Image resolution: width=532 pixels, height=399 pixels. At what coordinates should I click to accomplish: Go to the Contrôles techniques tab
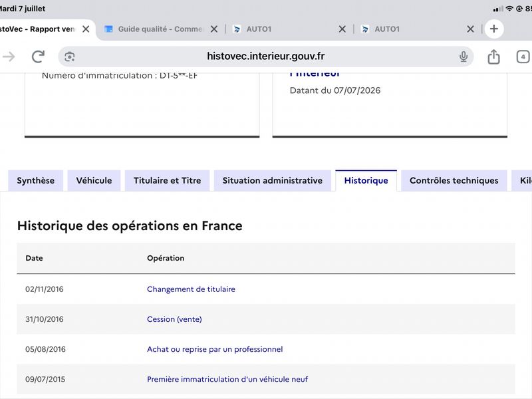tap(454, 180)
